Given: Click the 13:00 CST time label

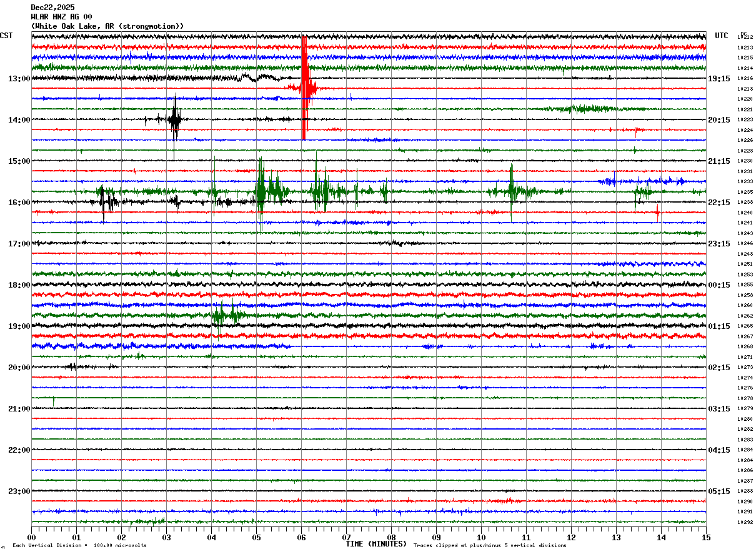Looking at the screenshot, I should click(x=19, y=79).
